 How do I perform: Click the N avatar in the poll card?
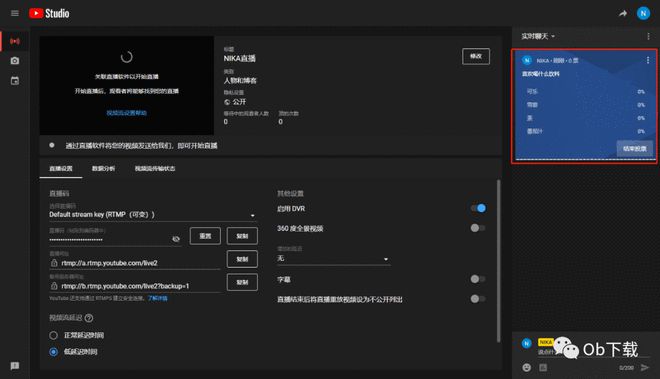[527, 60]
